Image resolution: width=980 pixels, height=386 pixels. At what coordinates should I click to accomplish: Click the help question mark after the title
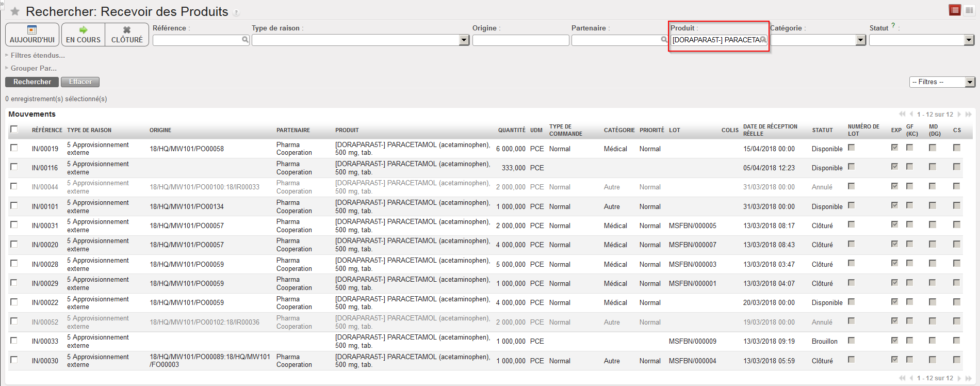[x=236, y=13]
